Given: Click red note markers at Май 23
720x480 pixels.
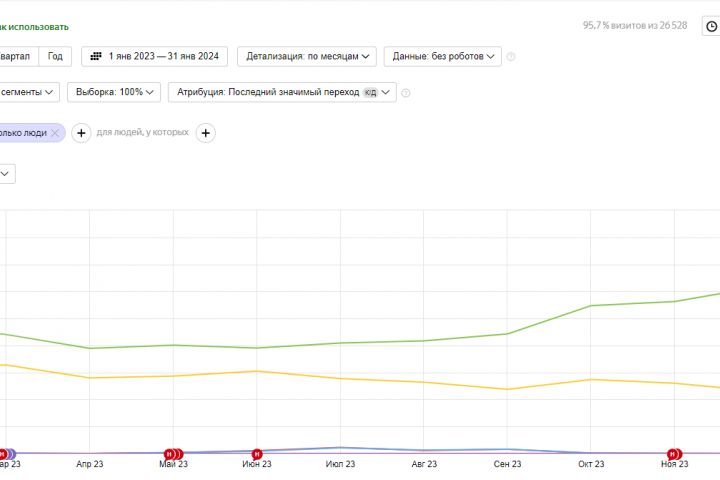Looking at the screenshot, I should click(174, 454).
